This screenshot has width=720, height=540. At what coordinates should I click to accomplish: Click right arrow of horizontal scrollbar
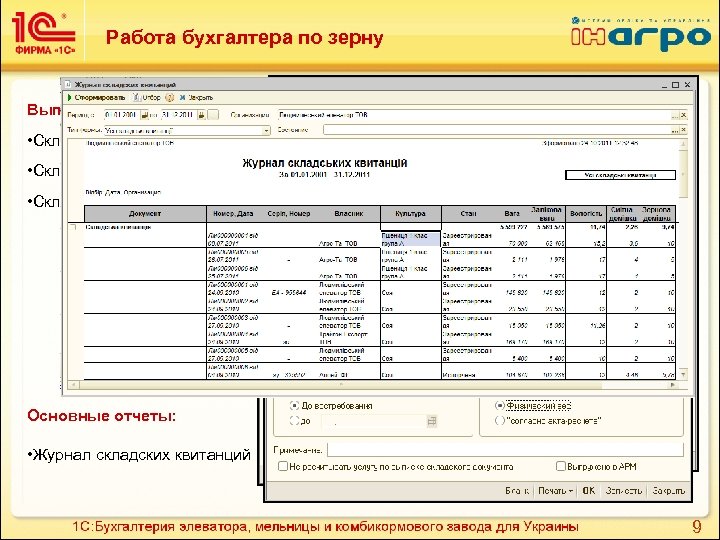click(673, 385)
